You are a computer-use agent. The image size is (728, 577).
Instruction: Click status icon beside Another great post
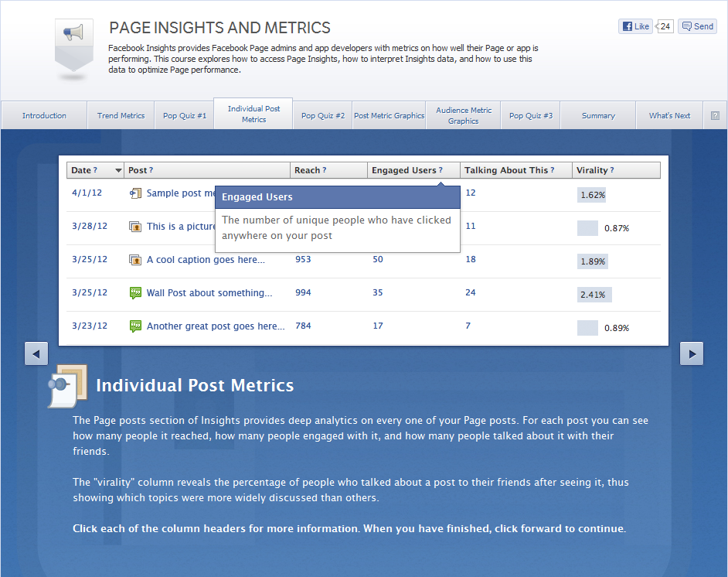pyautogui.click(x=135, y=326)
